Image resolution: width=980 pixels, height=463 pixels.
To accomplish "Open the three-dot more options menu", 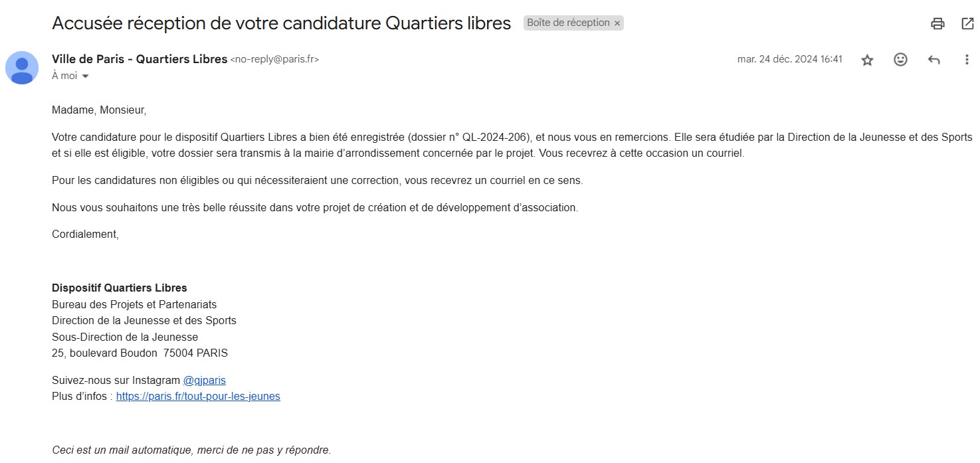I will [x=967, y=60].
